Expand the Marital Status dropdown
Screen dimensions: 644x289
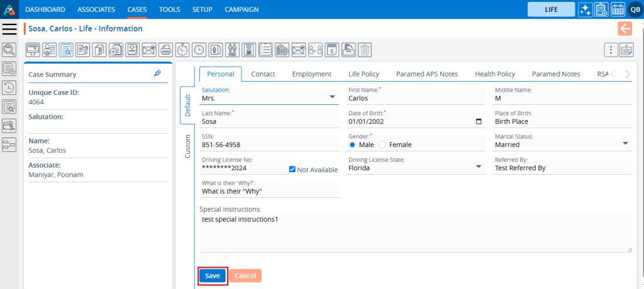tap(625, 143)
